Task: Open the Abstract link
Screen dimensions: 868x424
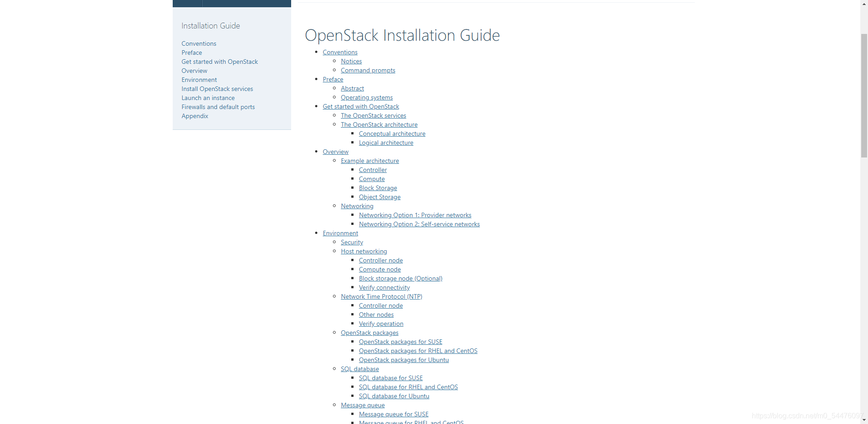Action: [352, 89]
